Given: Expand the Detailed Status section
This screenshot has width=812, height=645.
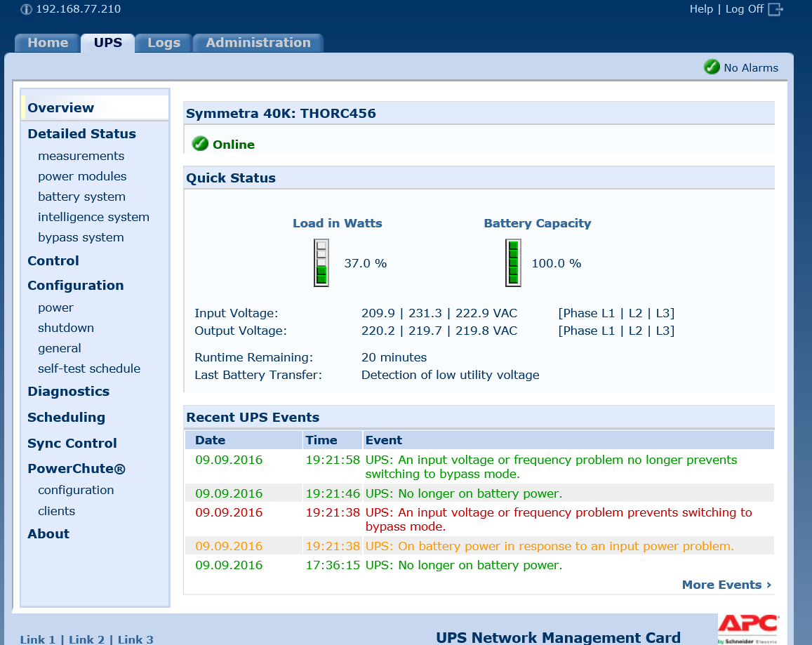Looking at the screenshot, I should tap(81, 133).
